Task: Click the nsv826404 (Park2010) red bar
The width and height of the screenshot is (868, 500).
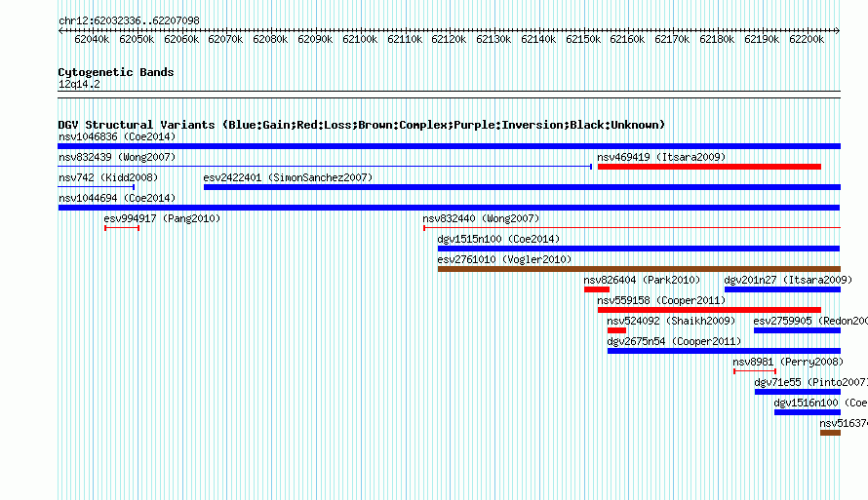Action: tap(597, 289)
